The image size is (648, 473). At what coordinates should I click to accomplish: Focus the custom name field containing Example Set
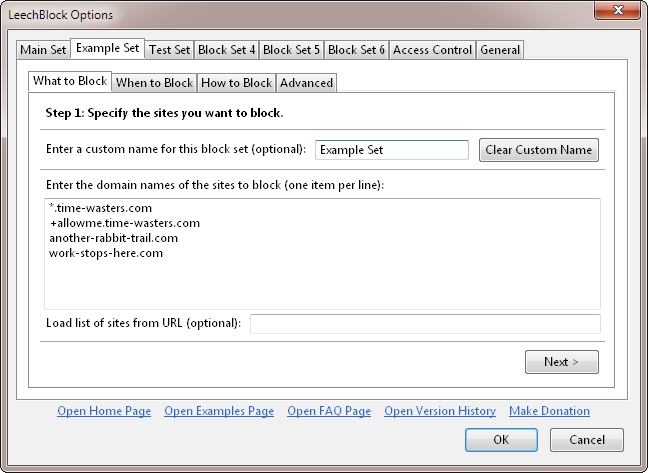point(392,150)
